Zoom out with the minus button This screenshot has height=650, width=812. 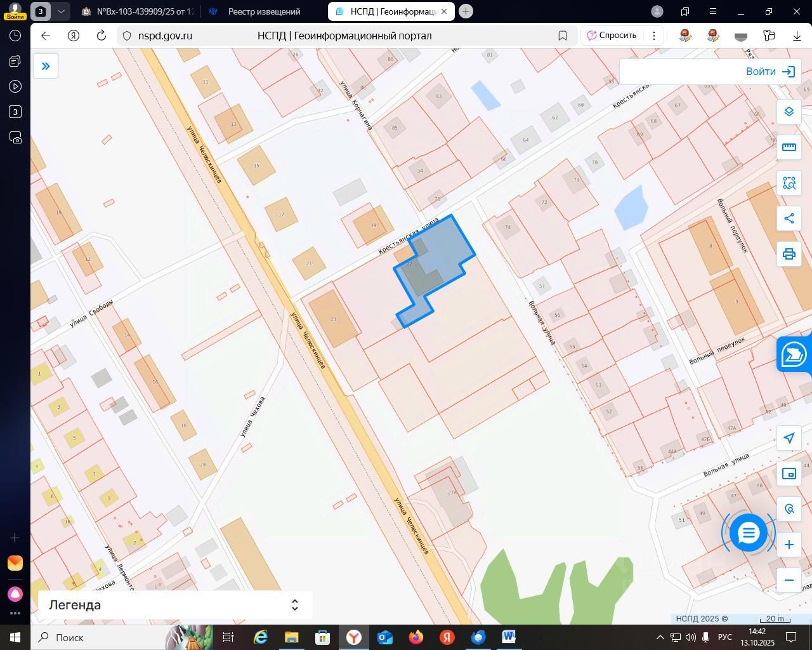pyautogui.click(x=789, y=580)
